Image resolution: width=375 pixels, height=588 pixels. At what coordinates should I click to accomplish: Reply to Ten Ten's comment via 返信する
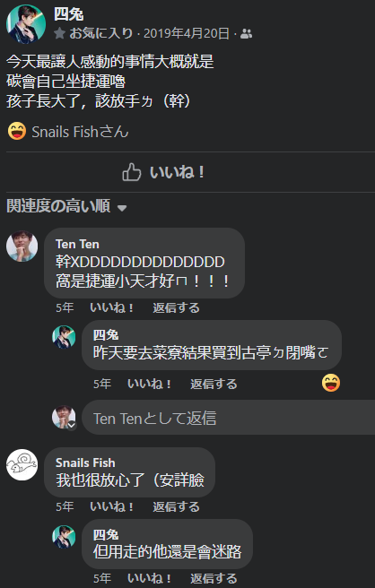pyautogui.click(x=176, y=307)
